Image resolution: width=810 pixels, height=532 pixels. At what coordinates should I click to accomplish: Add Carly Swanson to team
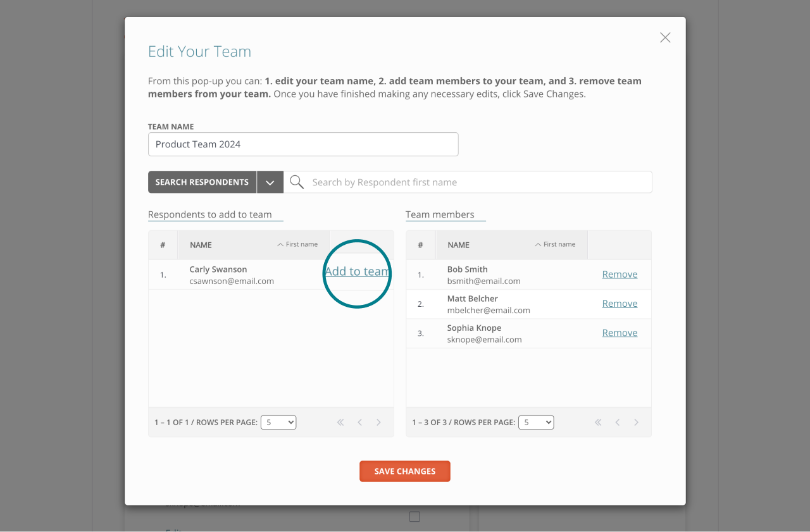pyautogui.click(x=357, y=271)
